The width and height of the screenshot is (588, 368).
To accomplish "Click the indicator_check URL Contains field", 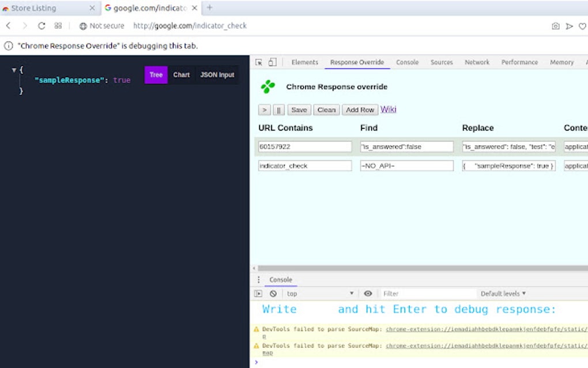I will 305,166.
